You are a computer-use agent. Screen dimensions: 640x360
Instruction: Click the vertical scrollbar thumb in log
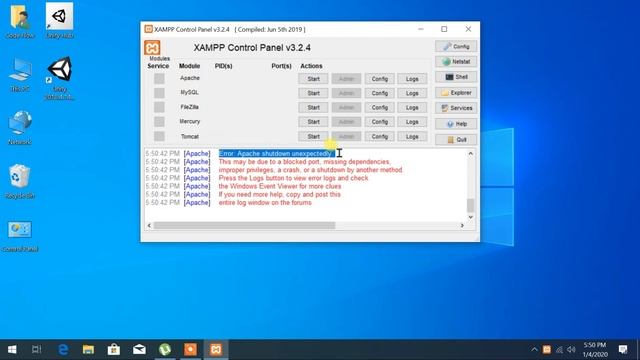[471, 205]
